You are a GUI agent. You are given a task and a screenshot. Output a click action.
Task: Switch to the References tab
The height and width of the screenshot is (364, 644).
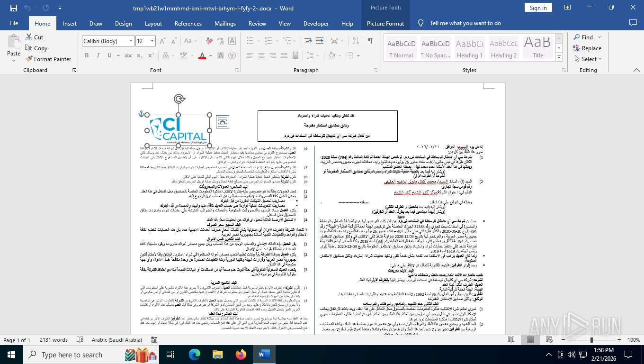coord(188,23)
